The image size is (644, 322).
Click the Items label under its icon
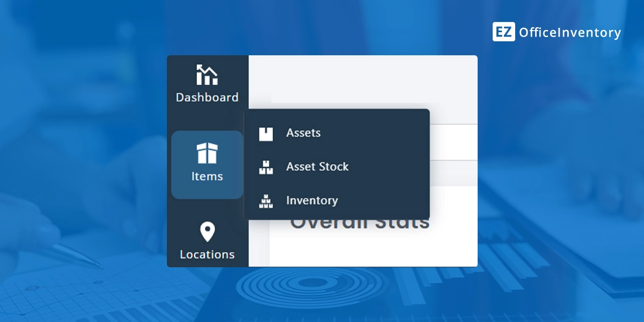coord(207,177)
